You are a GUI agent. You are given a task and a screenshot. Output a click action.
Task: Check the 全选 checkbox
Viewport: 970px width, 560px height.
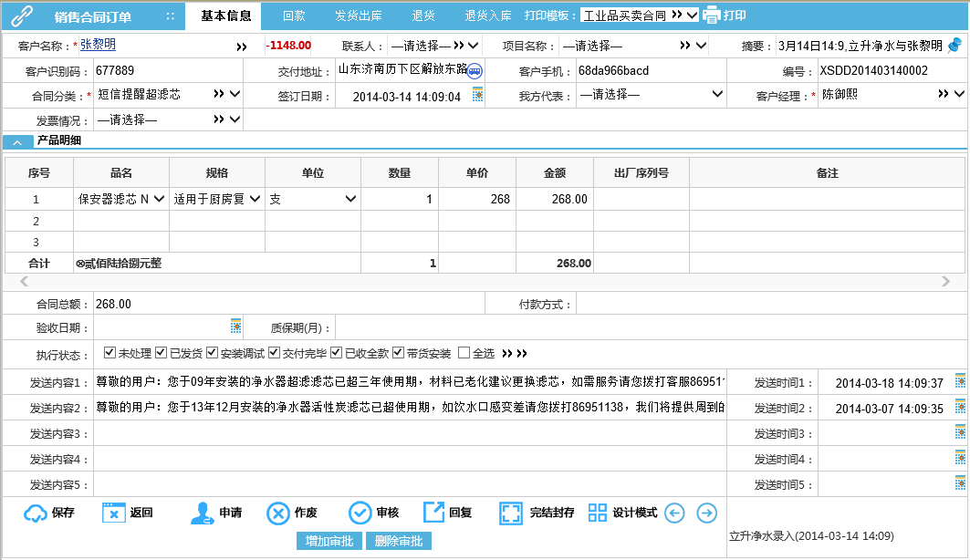click(x=464, y=352)
